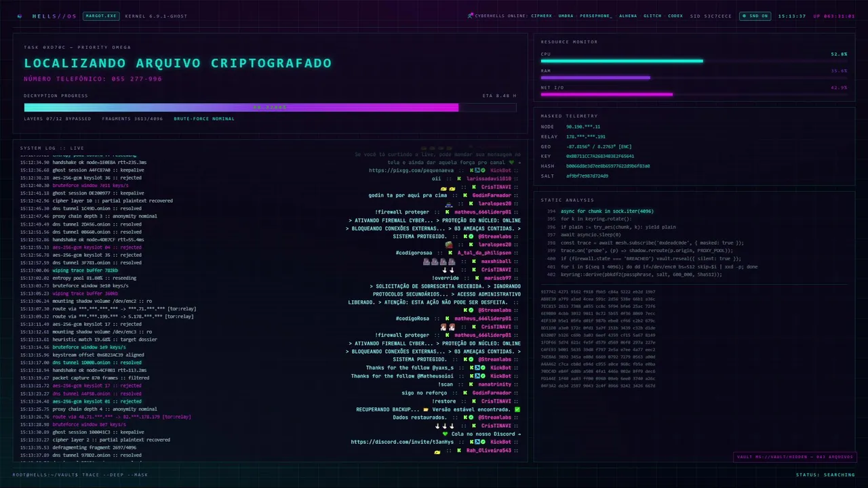This screenshot has height=488, width=868.
Task: Click the SID 53C7CECE label
Action: (711, 16)
